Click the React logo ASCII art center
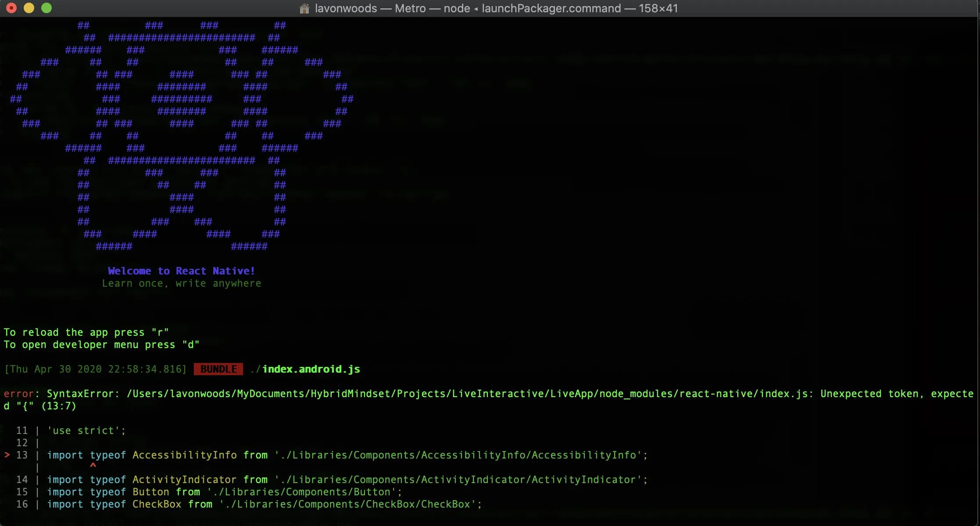The image size is (980, 526). tap(181, 99)
